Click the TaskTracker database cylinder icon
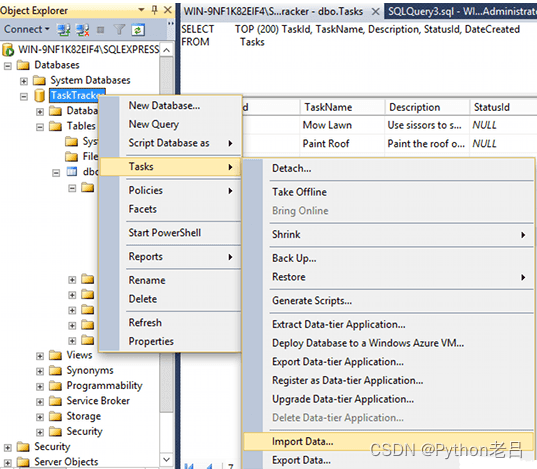537x469 pixels. point(40,96)
